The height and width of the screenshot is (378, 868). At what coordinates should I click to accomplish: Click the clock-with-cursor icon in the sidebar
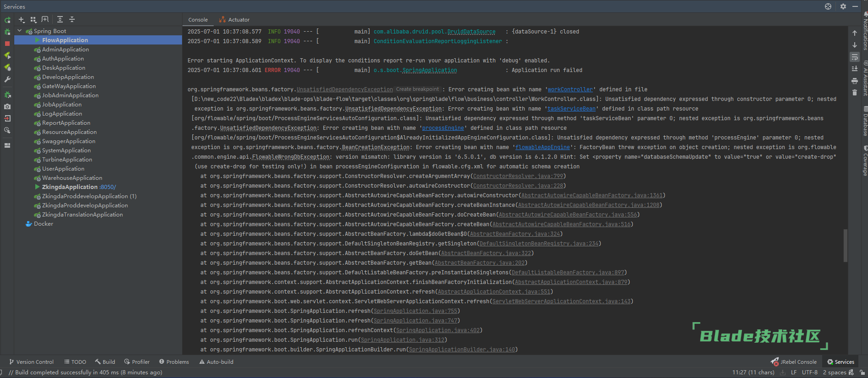[x=7, y=130]
